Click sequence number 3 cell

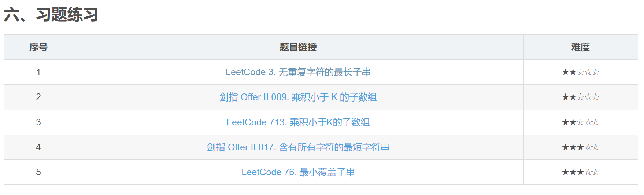tap(38, 122)
